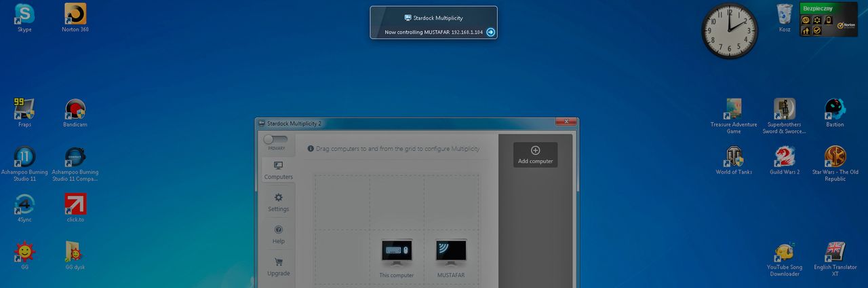Click the globe icon in Norton gadget
Viewport: 868px width, 288px height.
pos(806,20)
